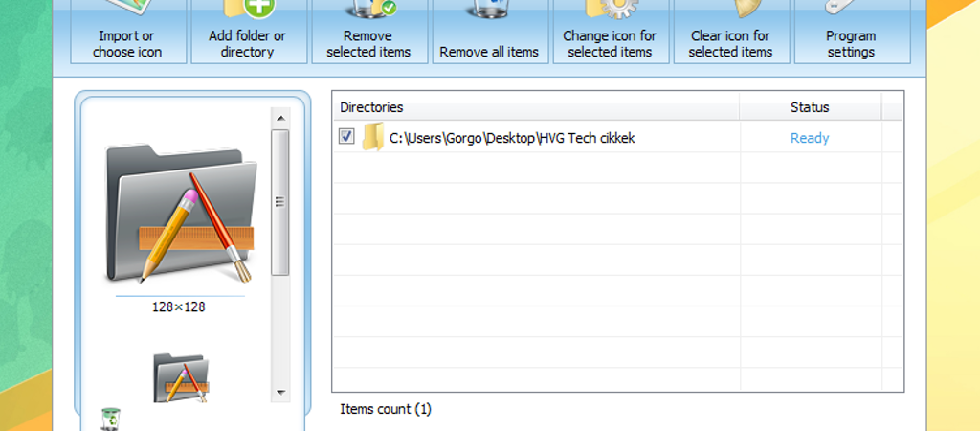Image resolution: width=980 pixels, height=431 pixels.
Task: Click the Status column header
Action: pos(810,107)
